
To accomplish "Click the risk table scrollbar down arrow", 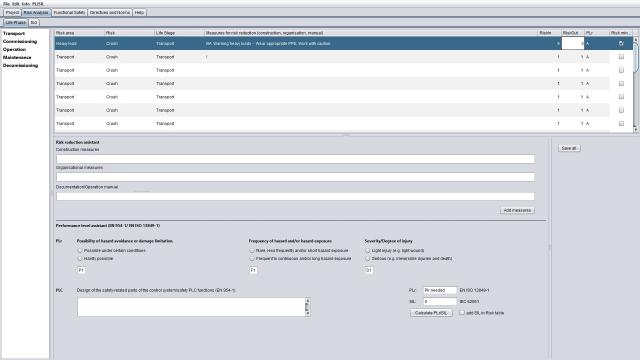I will point(635,129).
